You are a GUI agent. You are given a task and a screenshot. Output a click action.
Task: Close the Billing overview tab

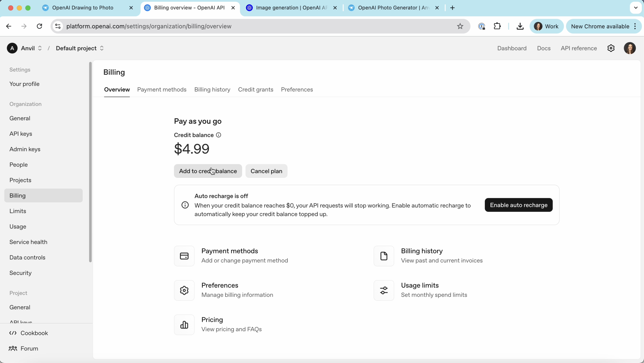pos(233,8)
